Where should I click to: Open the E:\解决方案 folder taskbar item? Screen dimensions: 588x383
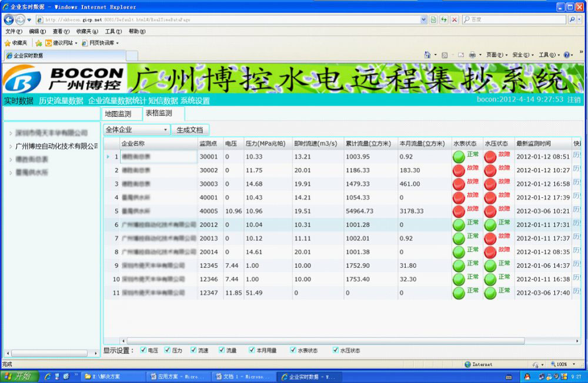(x=112, y=377)
